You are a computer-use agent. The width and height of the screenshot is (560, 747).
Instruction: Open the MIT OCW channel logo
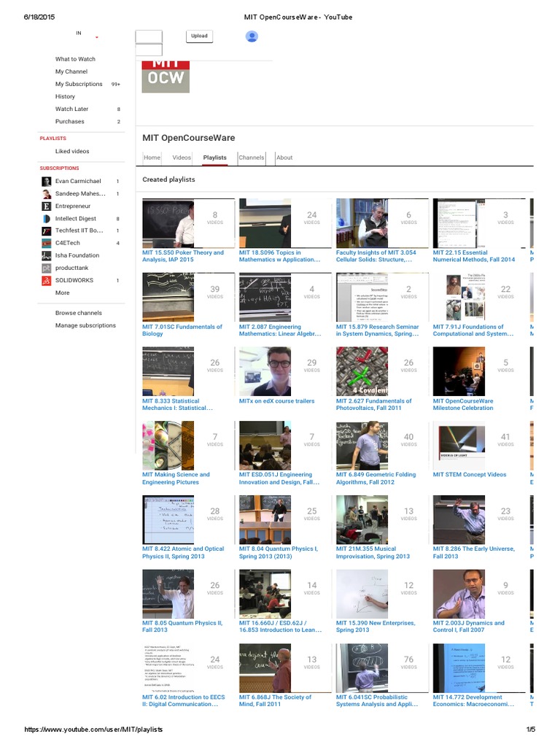[x=166, y=77]
